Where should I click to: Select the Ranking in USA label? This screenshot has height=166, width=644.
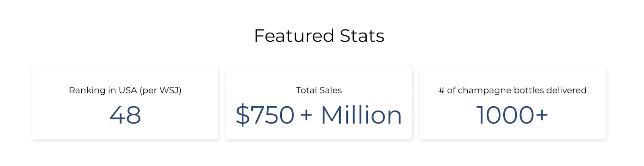[x=103, y=90]
